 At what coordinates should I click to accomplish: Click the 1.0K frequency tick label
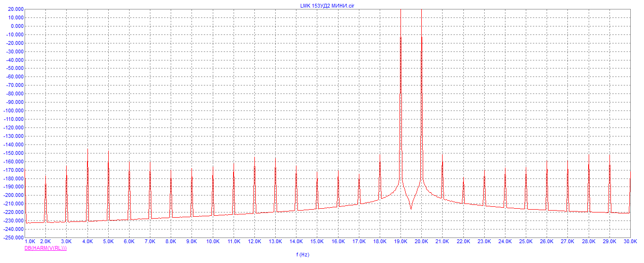click(30, 241)
